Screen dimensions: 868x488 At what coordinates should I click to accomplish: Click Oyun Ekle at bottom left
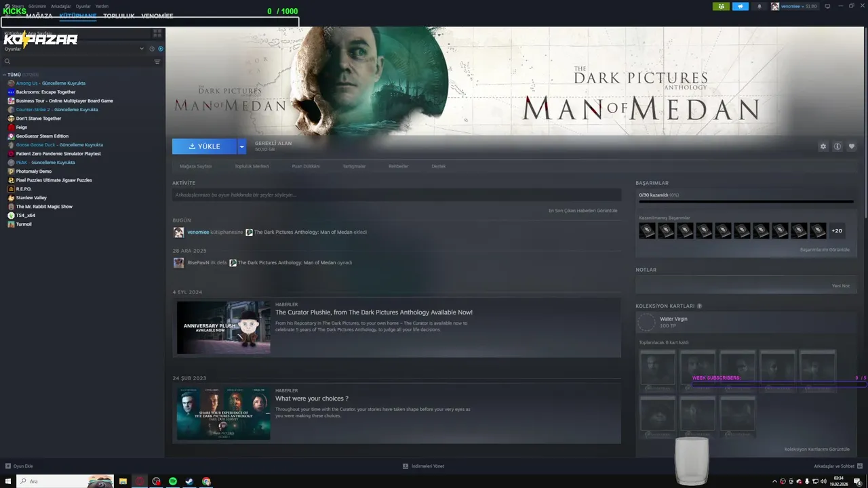(19, 466)
